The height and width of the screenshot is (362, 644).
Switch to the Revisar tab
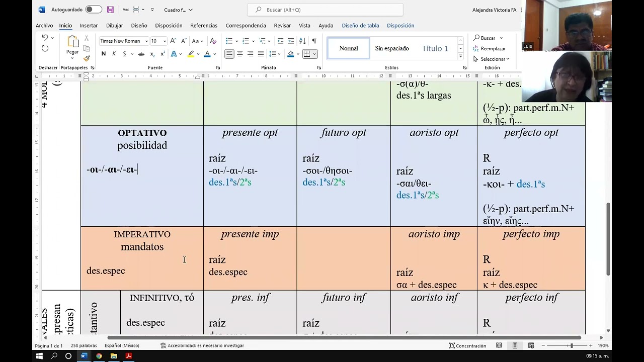tap(282, 25)
